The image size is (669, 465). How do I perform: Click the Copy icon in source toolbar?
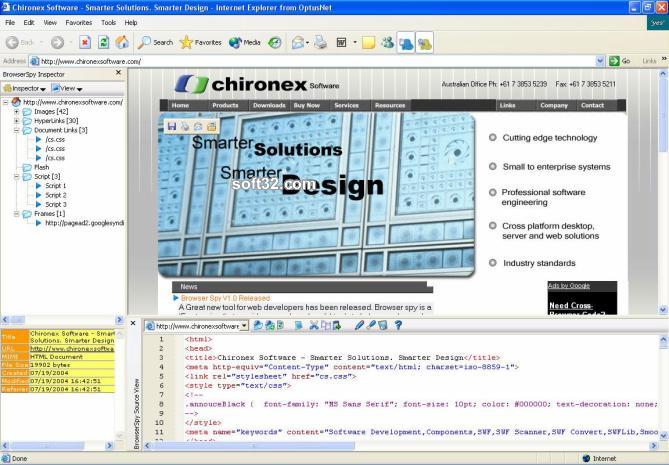click(325, 326)
